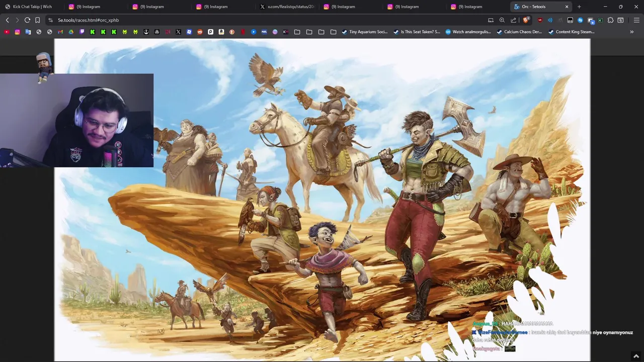Open the uBlock Origin extension icon
This screenshot has width=644, height=362.
540,20
